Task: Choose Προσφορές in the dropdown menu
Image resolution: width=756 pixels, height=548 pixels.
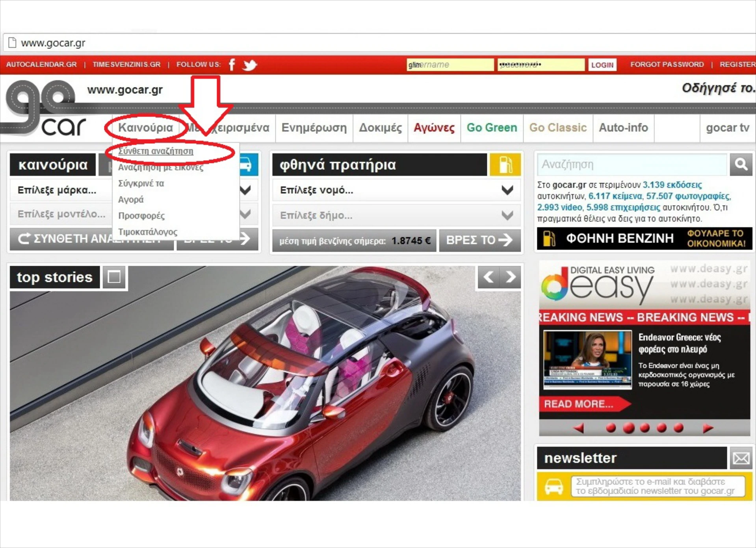Action: 141,216
